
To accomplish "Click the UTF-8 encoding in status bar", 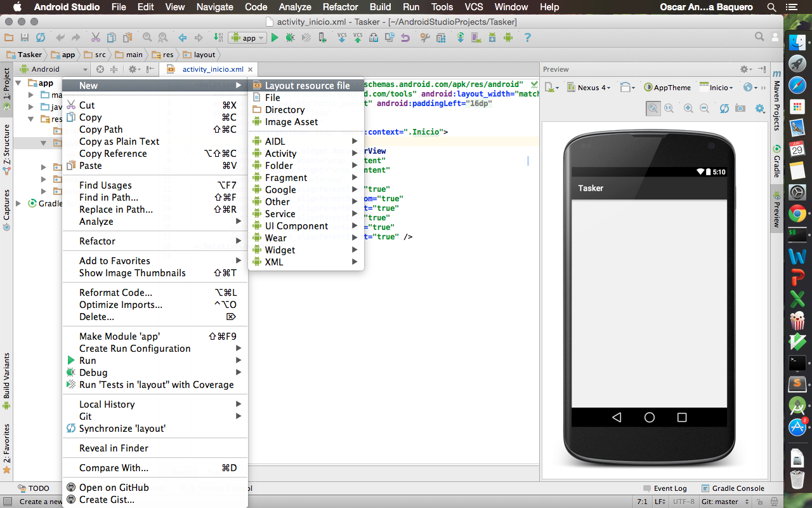I will point(683,502).
